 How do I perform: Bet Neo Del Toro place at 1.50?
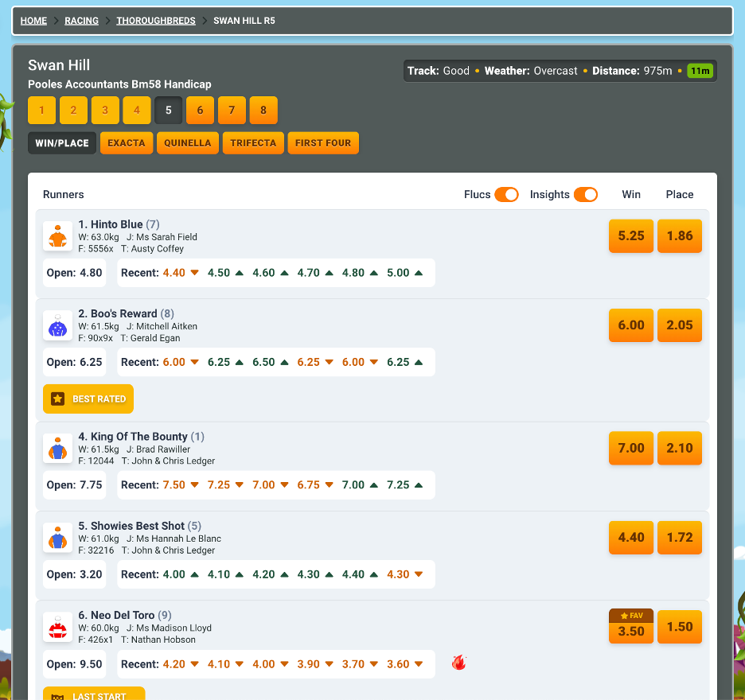coord(680,627)
